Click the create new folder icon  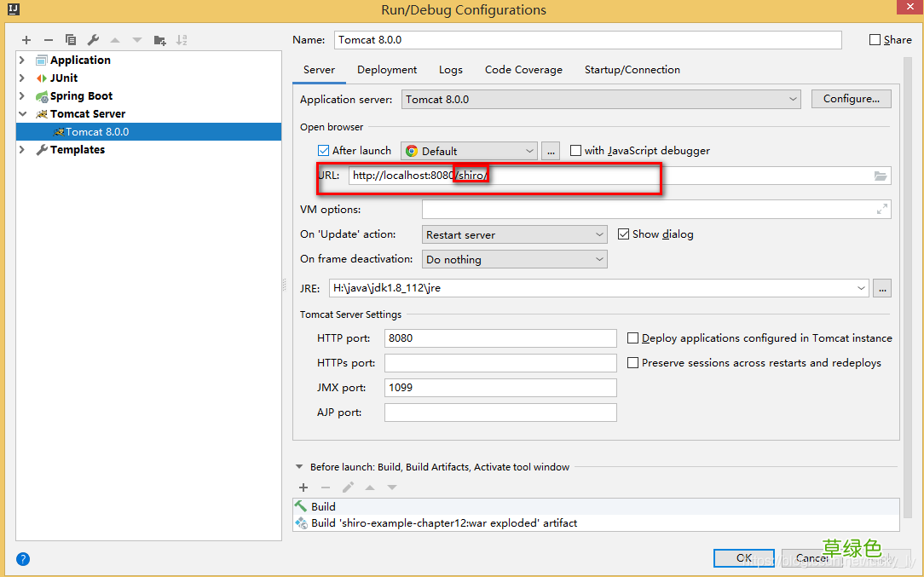[x=159, y=40]
